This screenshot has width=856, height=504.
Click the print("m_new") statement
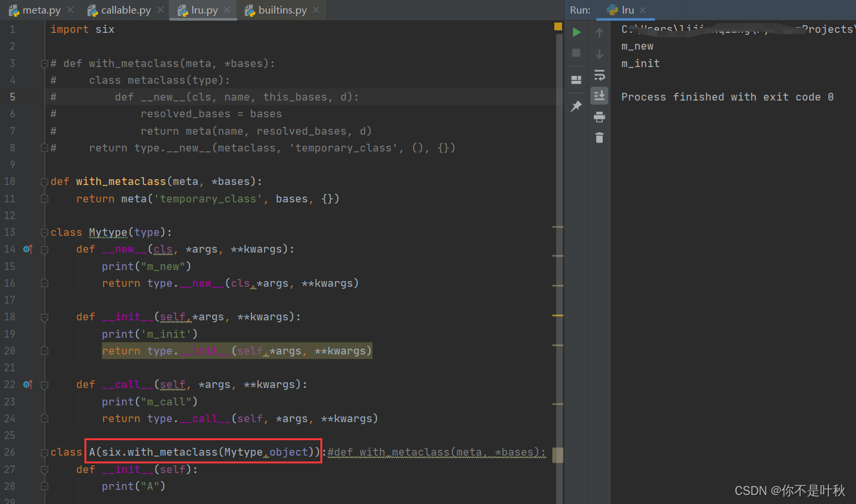[146, 266]
